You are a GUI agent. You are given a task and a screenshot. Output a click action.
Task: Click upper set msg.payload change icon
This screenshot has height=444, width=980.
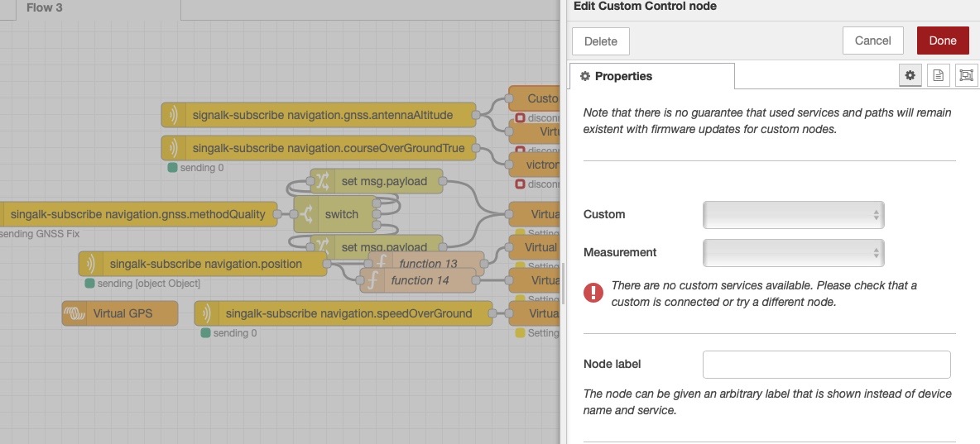322,181
